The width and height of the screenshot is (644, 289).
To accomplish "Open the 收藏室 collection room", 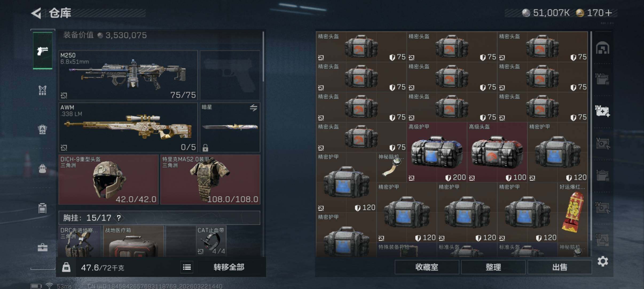I will (x=427, y=267).
